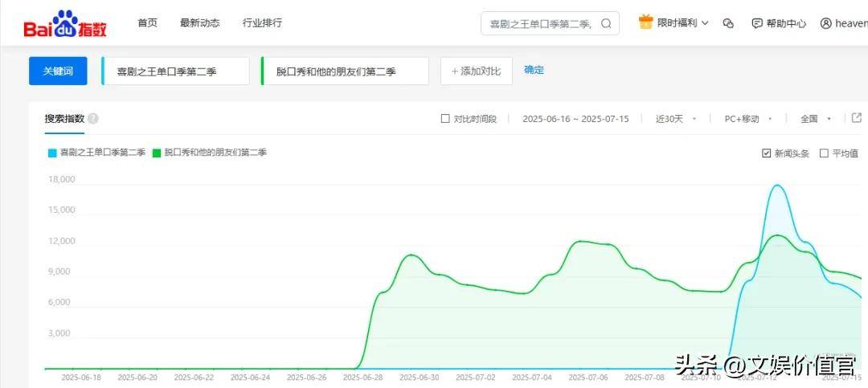The height and width of the screenshot is (388, 868).
Task: Click the help center speech bubble icon
Action: tap(757, 23)
